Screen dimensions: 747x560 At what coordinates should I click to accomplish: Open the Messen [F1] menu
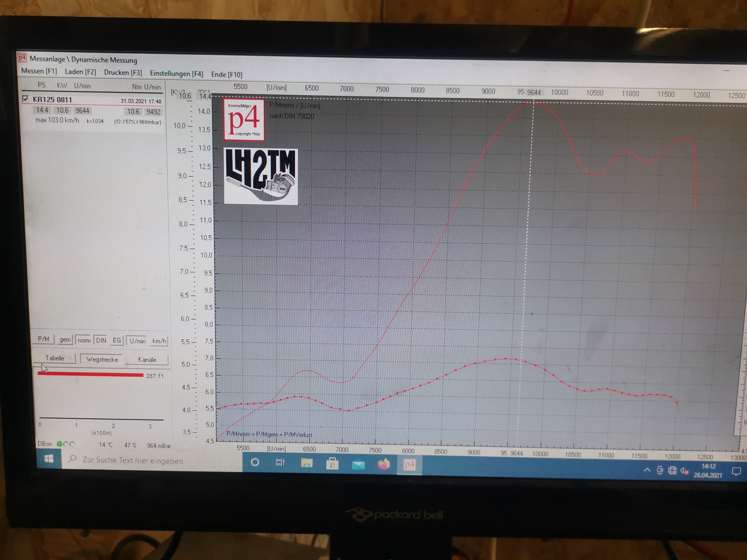tap(39, 71)
